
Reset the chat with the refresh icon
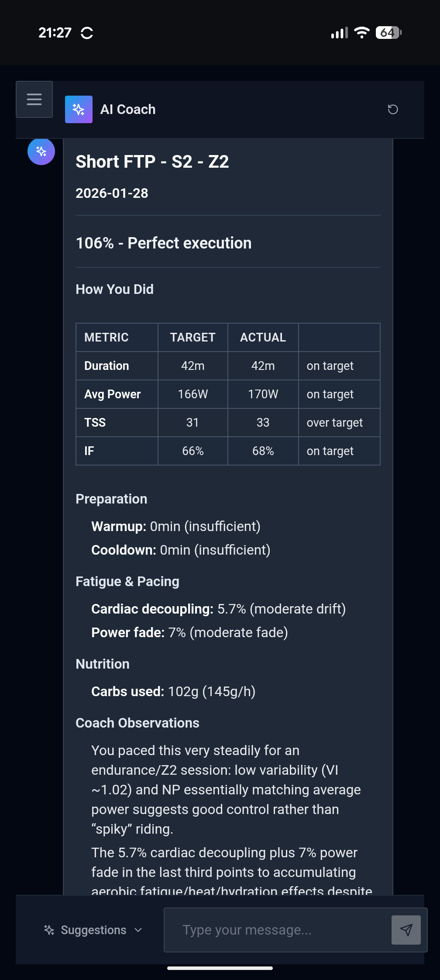393,109
